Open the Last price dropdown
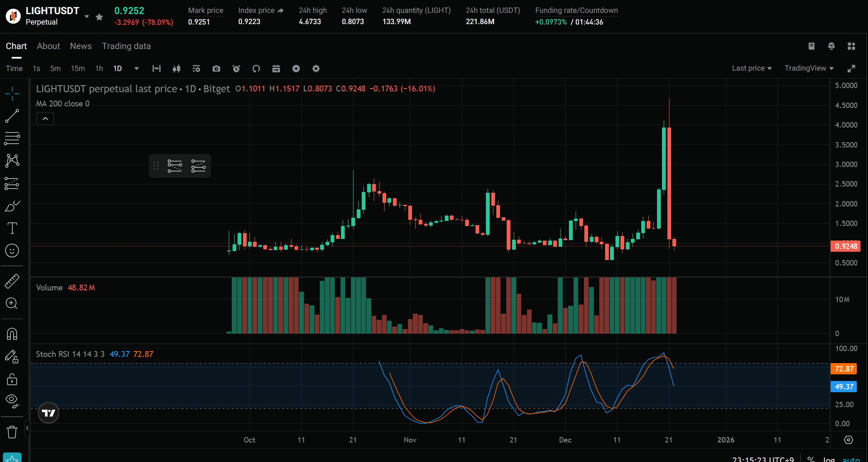The height and width of the screenshot is (462, 868). pos(751,68)
